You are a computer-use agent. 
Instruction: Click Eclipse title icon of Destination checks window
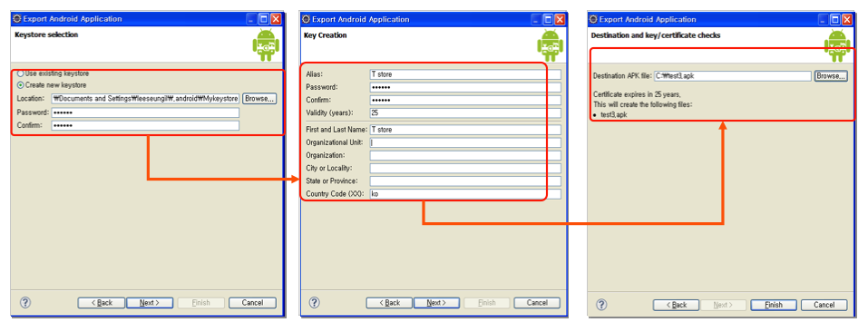click(x=593, y=19)
